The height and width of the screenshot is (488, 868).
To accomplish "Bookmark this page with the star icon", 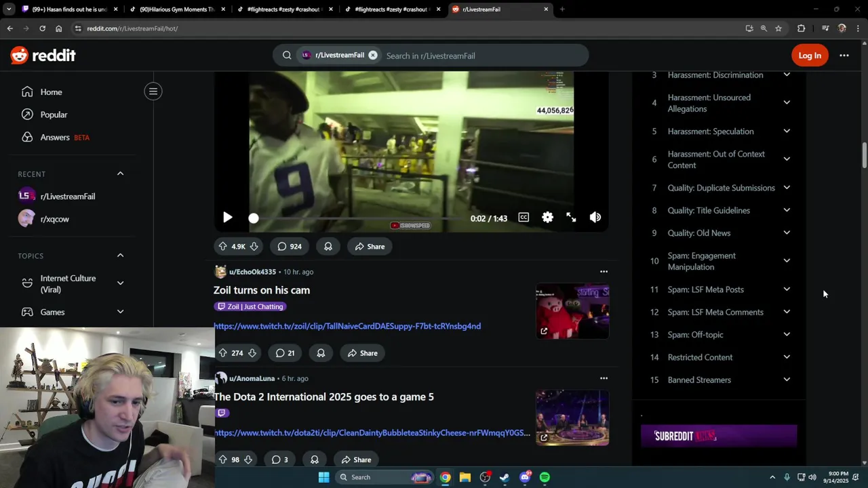I will 778,28.
